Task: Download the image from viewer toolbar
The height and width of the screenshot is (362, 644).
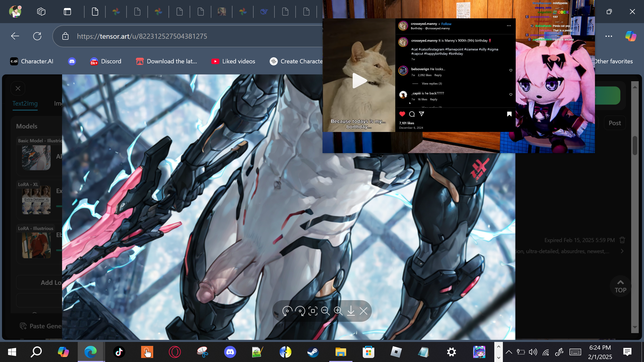Action: click(x=351, y=311)
